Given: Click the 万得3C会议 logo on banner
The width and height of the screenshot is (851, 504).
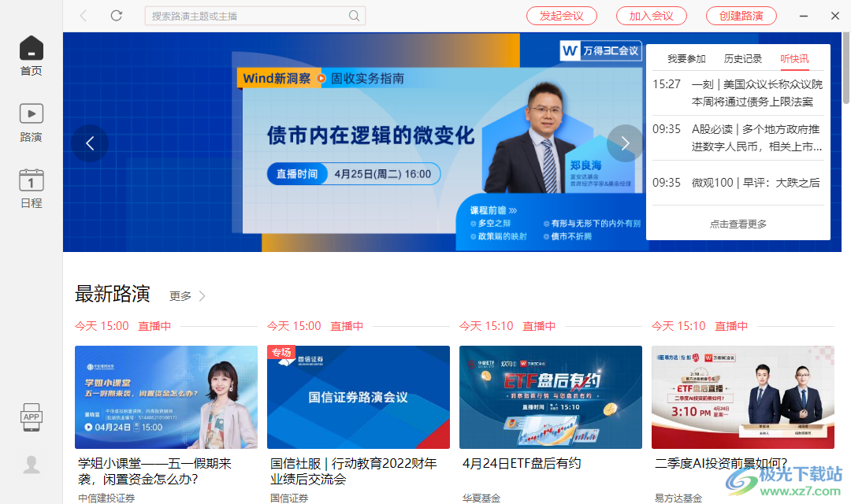Looking at the screenshot, I should (x=600, y=51).
